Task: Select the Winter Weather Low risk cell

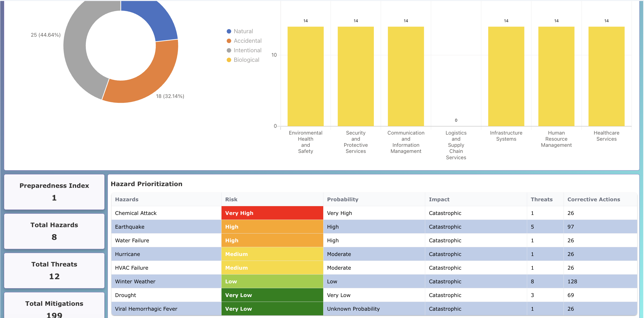Action: click(272, 282)
